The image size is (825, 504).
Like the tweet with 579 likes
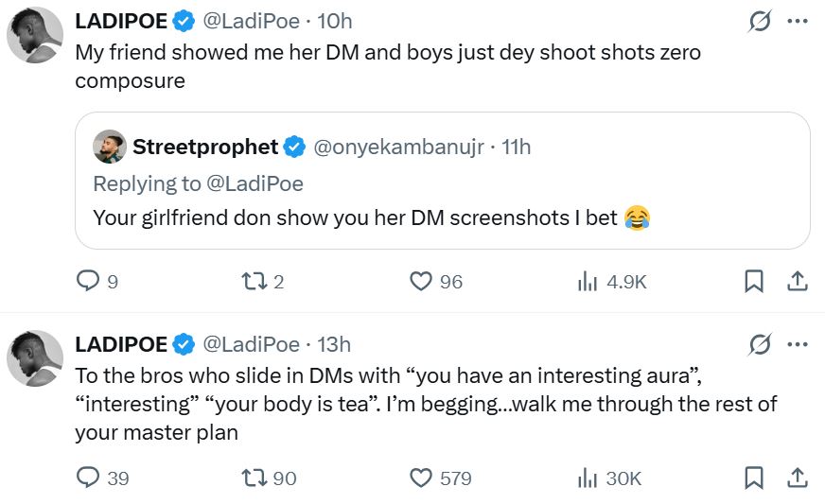421,478
